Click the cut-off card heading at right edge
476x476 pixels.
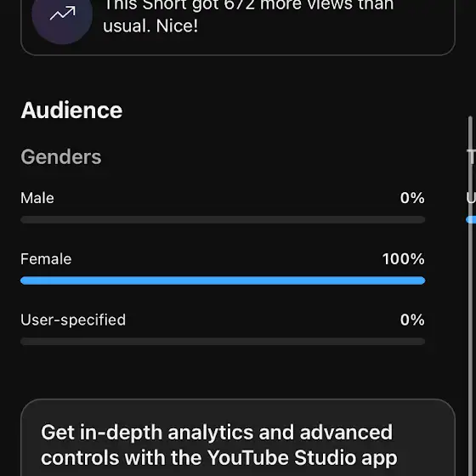click(472, 157)
